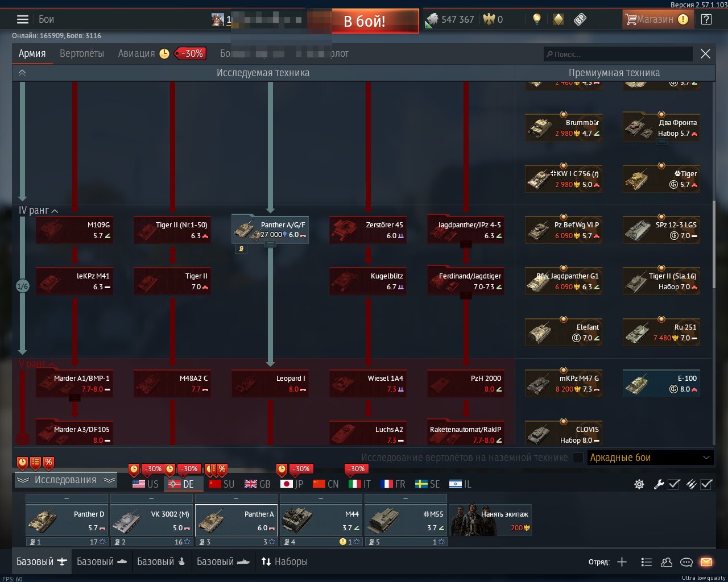Click the Бои label in top bar

tap(47, 19)
